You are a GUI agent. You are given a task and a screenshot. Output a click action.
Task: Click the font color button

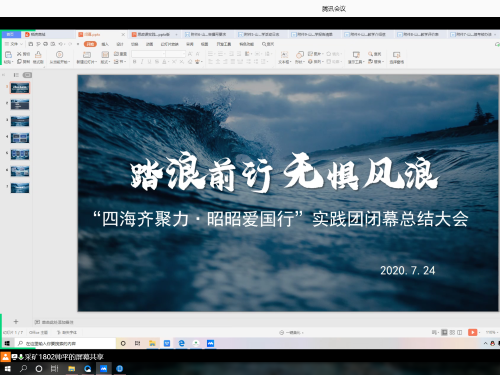coord(165,62)
